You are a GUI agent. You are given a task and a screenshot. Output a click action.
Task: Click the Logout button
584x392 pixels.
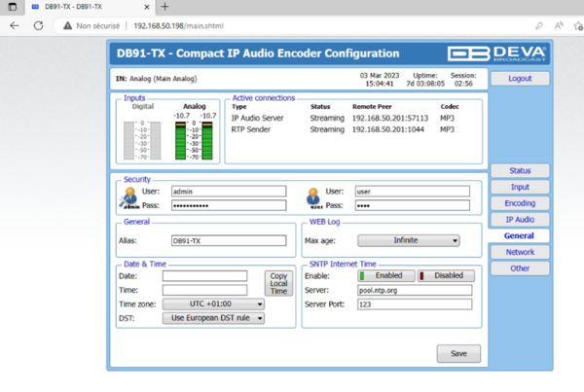(x=520, y=79)
